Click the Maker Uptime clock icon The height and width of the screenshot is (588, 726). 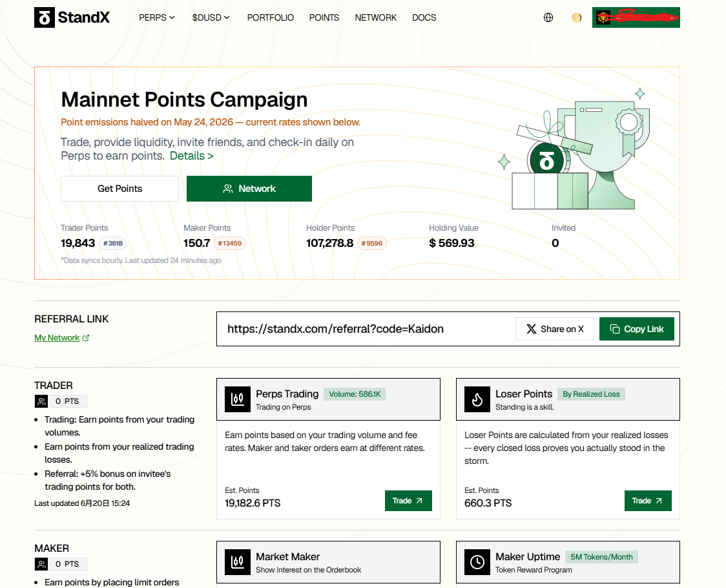(x=477, y=562)
